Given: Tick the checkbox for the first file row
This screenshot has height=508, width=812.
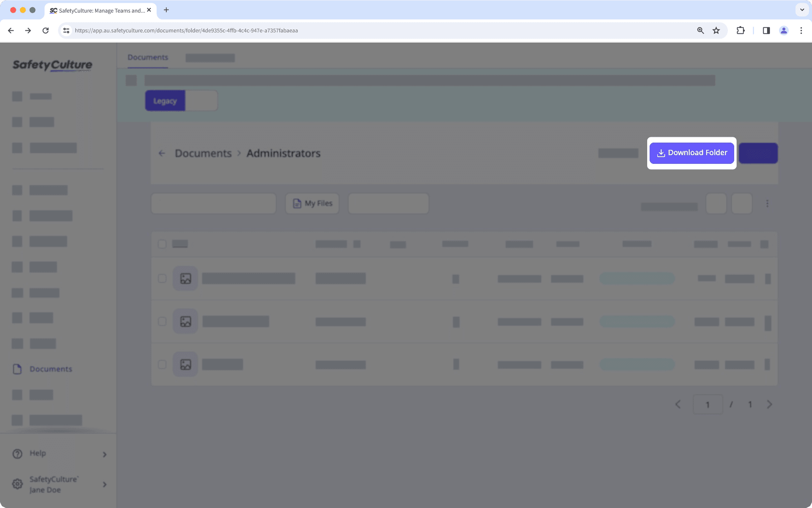Looking at the screenshot, I should [x=162, y=279].
